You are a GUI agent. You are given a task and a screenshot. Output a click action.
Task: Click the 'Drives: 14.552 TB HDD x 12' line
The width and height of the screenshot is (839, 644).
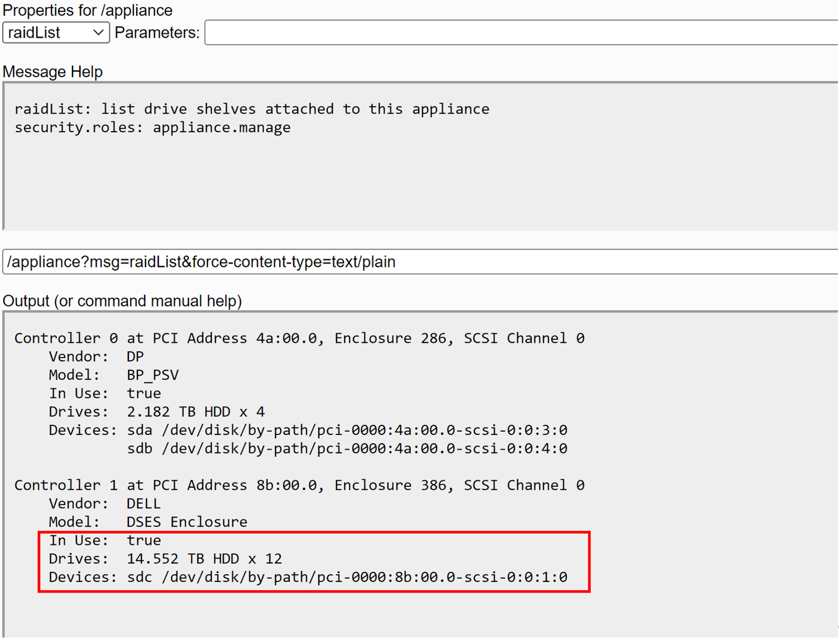pyautogui.click(x=165, y=559)
